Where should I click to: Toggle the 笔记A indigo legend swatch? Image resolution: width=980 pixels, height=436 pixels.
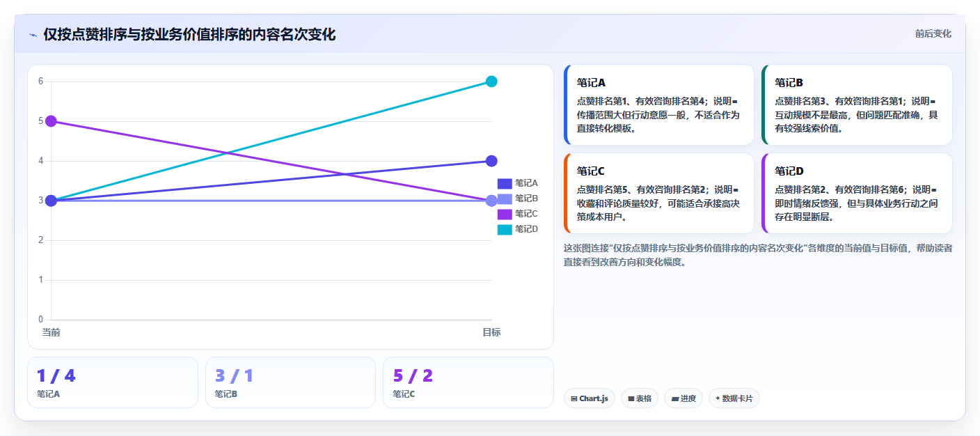pos(505,183)
